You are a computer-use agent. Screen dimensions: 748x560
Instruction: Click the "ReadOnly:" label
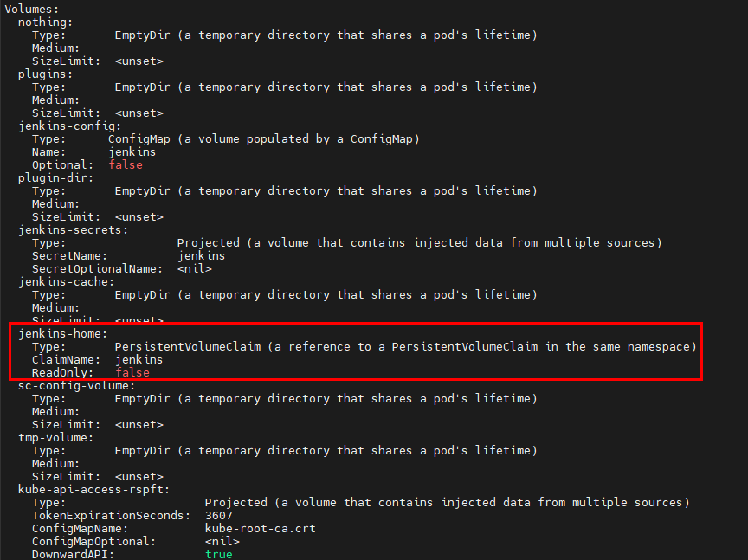tap(62, 372)
